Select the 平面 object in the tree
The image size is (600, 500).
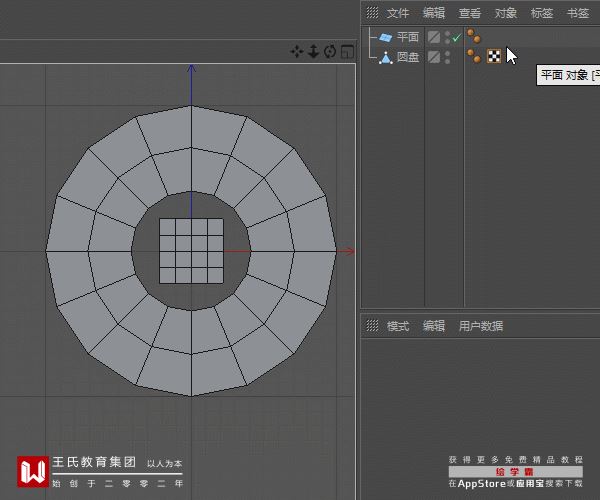[408, 37]
